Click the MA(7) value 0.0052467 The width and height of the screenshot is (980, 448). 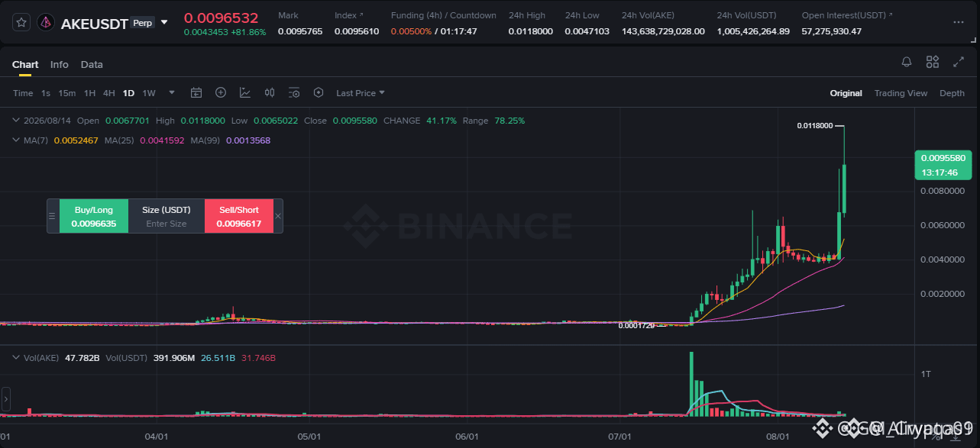click(x=76, y=140)
